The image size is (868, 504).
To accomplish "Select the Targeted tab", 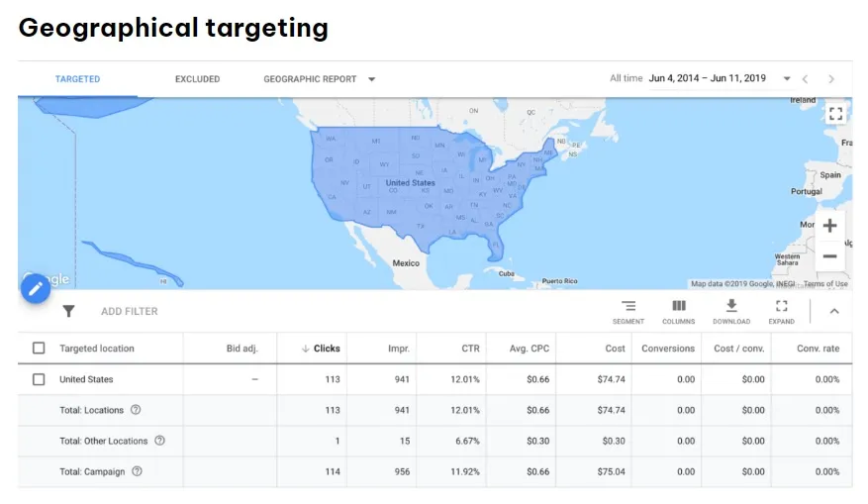I will (x=77, y=79).
